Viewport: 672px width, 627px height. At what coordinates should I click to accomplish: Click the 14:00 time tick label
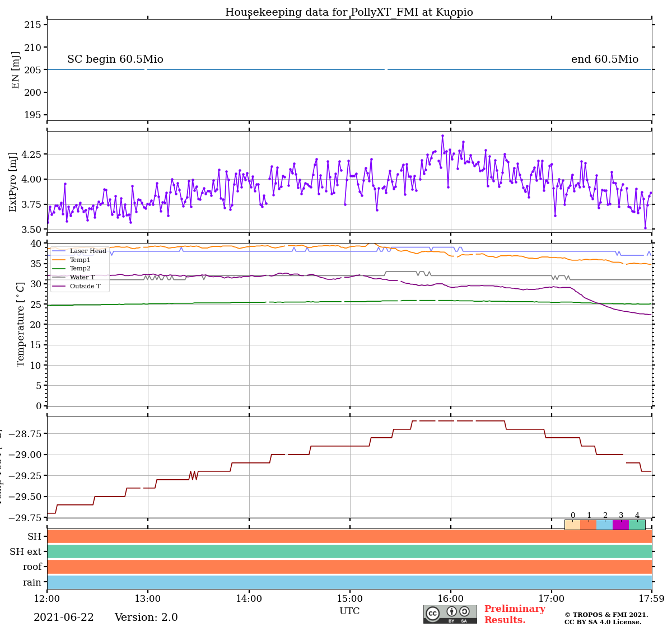pos(249,599)
